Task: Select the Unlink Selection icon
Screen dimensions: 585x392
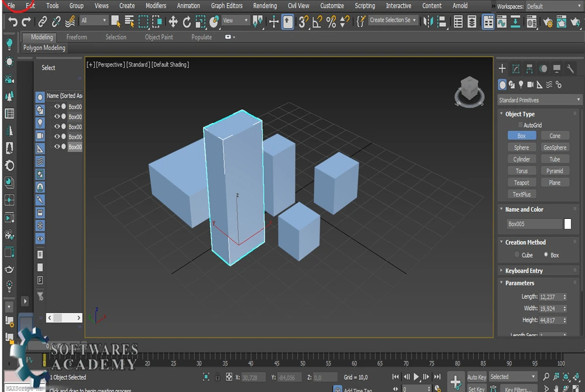Action: pyautogui.click(x=56, y=22)
